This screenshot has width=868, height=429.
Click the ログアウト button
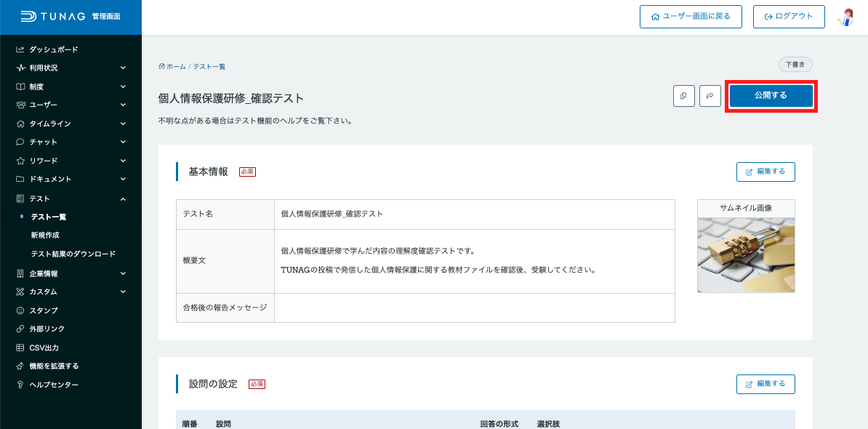tap(789, 17)
